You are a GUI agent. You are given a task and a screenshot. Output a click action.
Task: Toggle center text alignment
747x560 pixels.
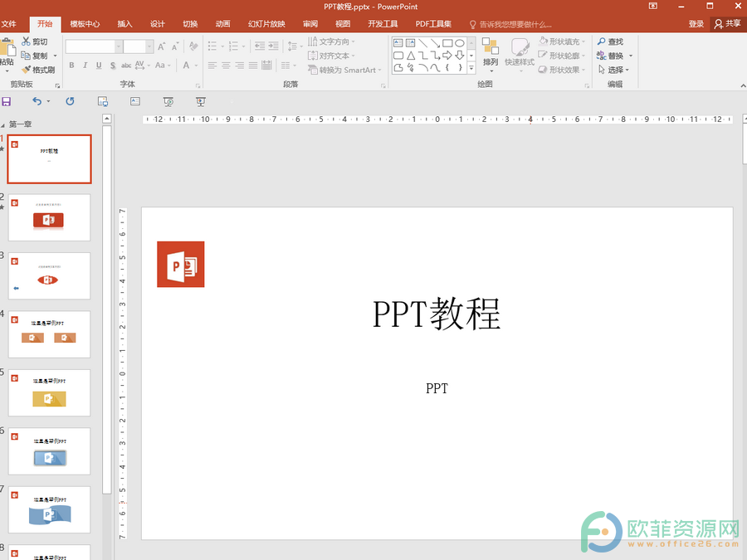226,66
